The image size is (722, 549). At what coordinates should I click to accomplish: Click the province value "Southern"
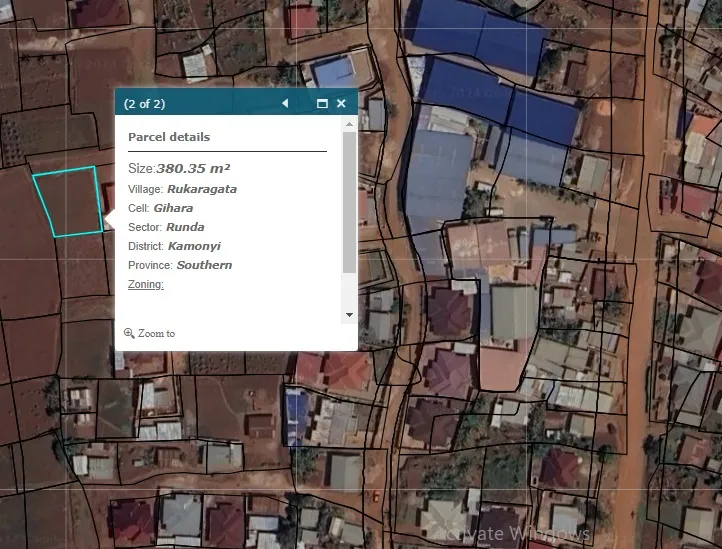(x=204, y=265)
